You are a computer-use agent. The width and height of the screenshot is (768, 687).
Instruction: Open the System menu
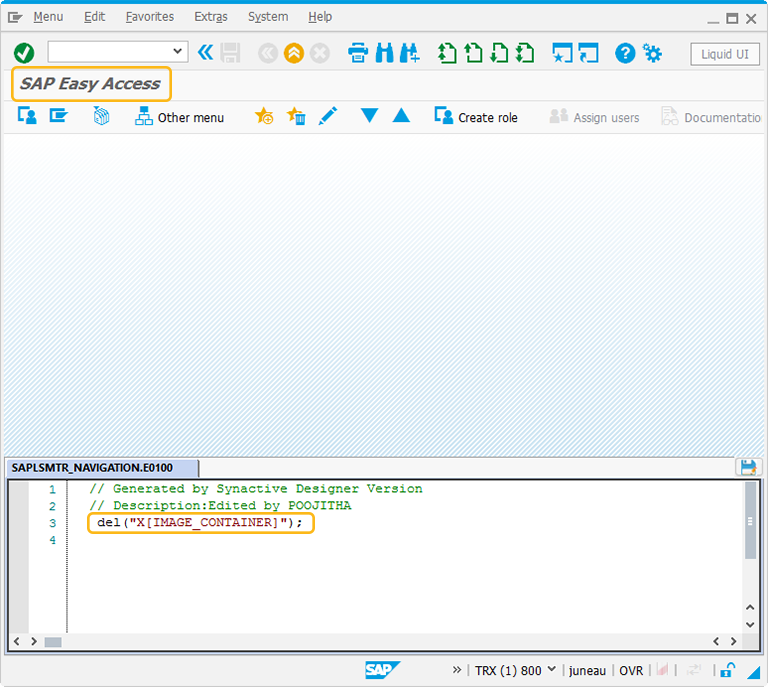click(268, 17)
